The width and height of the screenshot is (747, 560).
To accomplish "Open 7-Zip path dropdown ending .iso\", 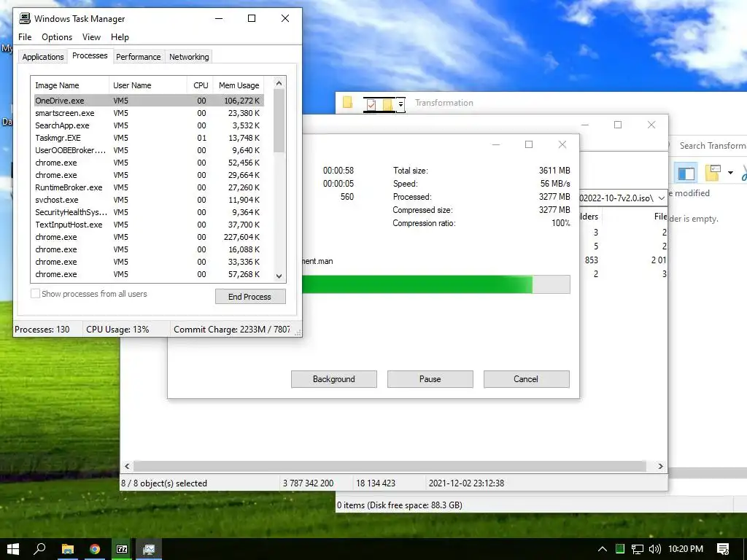I will (661, 198).
